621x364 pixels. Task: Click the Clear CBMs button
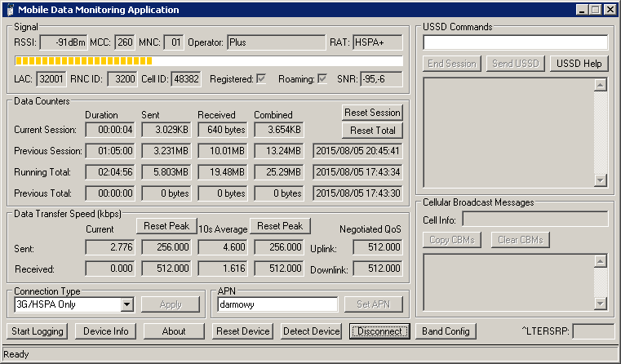click(x=521, y=240)
